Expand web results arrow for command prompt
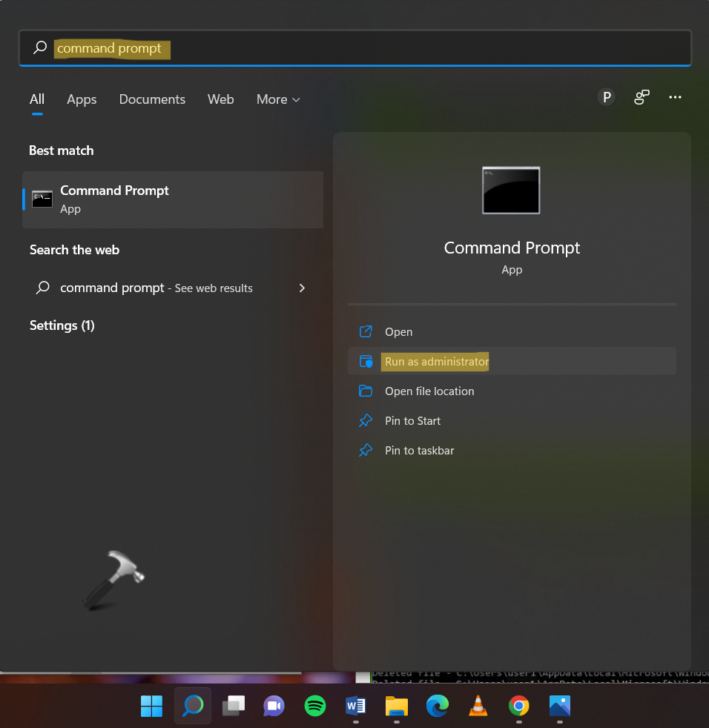This screenshot has height=728, width=709. pyautogui.click(x=302, y=288)
